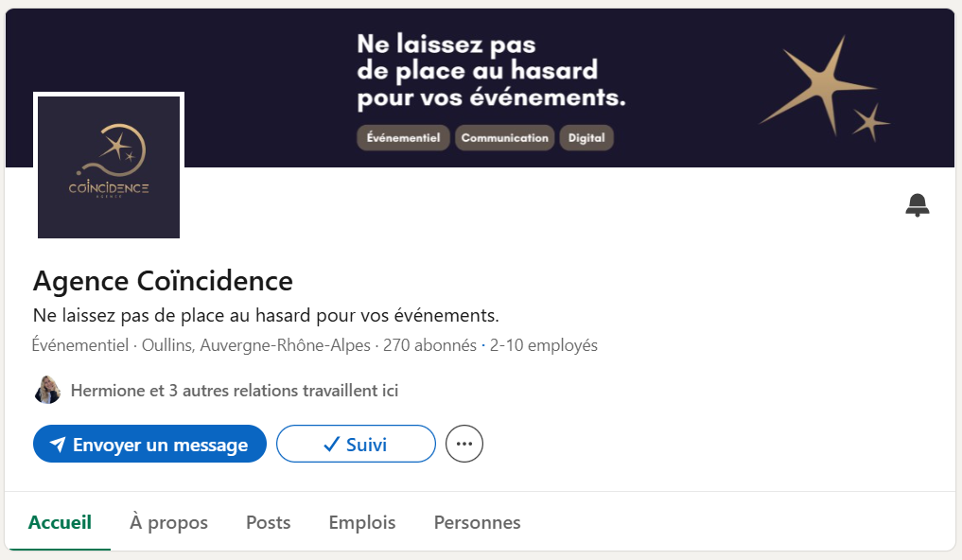Screen dimensions: 962x560
Task: Click Envoyer un message
Action: tap(149, 444)
